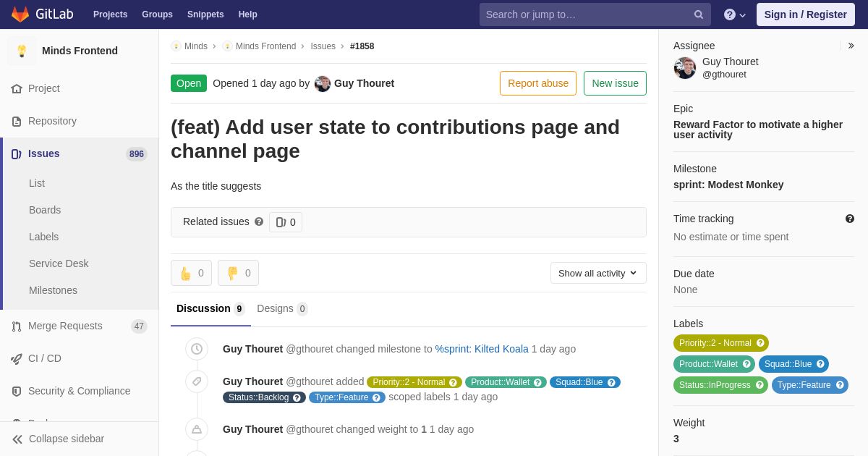Go to Milestones in sidebar
Image resolution: width=868 pixels, height=456 pixels.
point(53,290)
